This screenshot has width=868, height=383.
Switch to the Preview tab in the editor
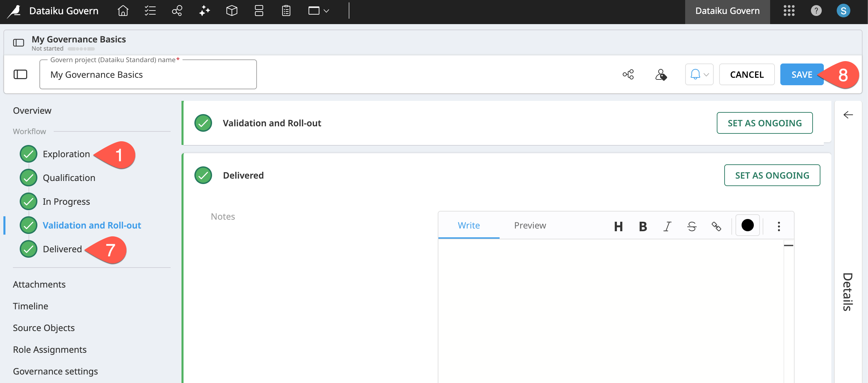pos(530,225)
